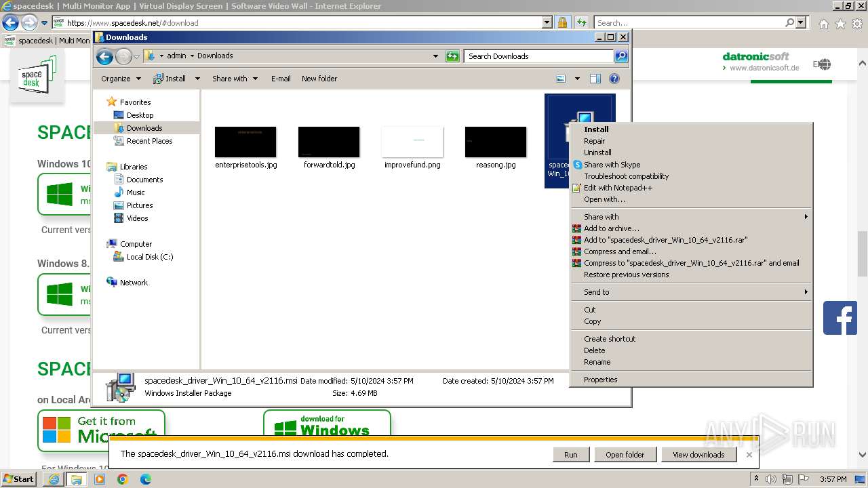The width and height of the screenshot is (868, 488).
Task: Open the Organize dropdown menu
Action: pyautogui.click(x=121, y=79)
